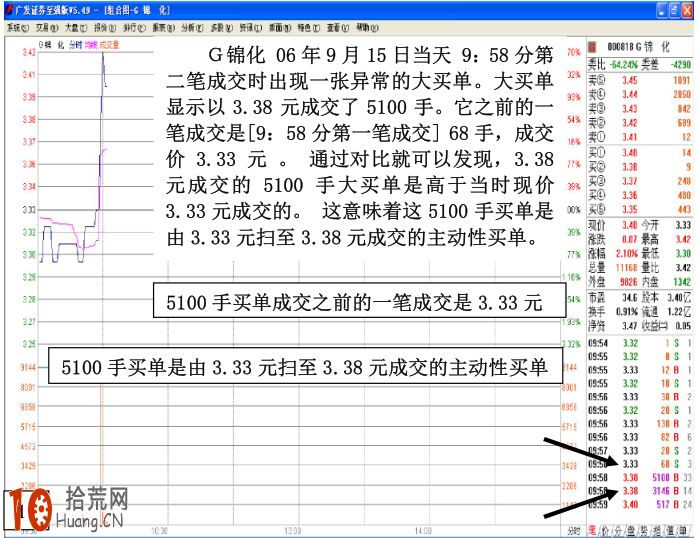Click the 10:30 time axis label
The width and height of the screenshot is (699, 538).
(159, 531)
